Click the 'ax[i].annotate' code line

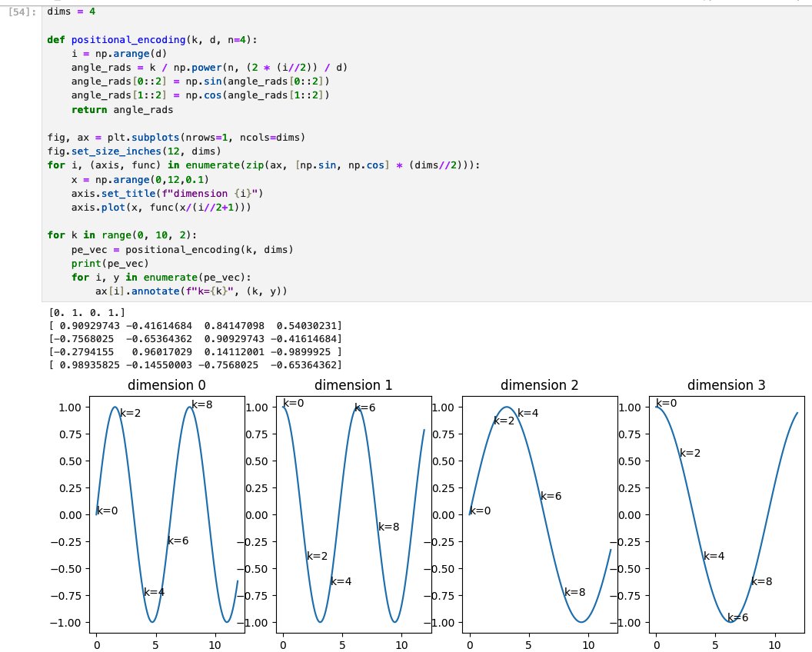tap(191, 291)
